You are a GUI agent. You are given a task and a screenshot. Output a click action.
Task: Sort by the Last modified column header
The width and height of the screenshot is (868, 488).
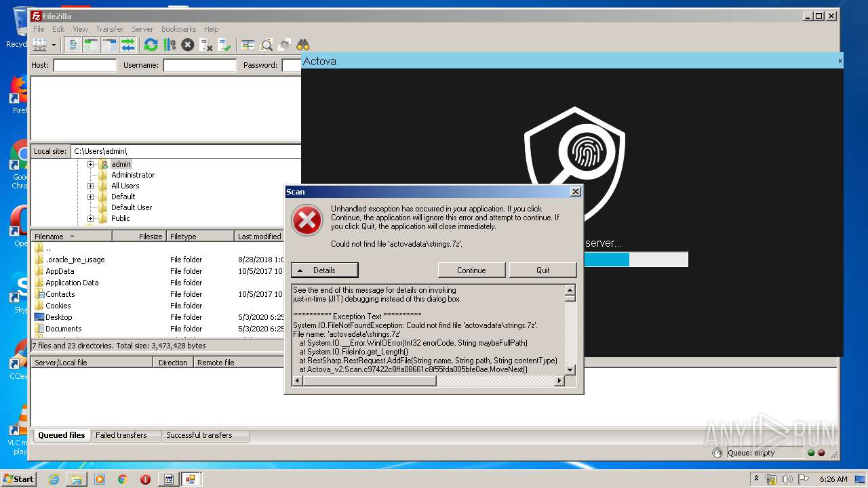tap(260, 237)
